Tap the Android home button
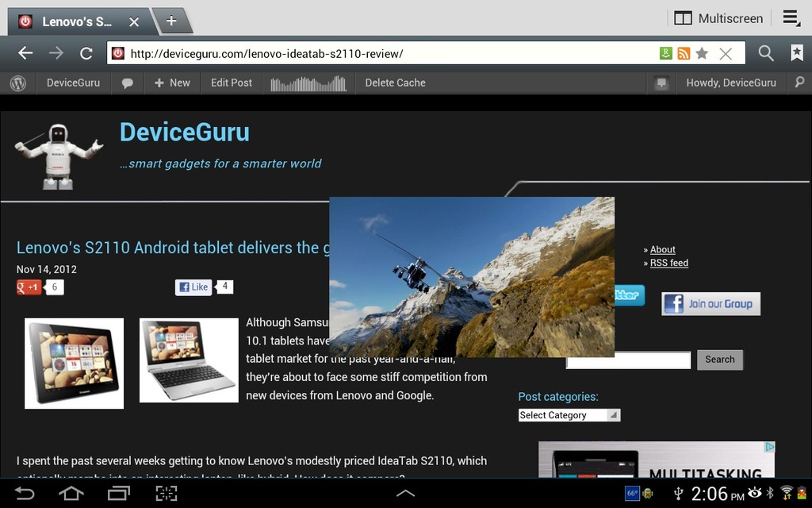The image size is (812, 508). [71, 493]
